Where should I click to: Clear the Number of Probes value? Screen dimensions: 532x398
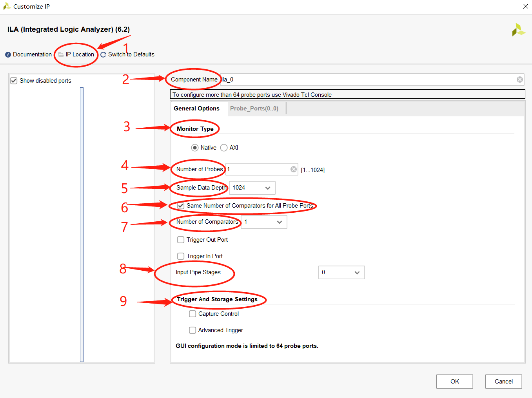pos(294,169)
